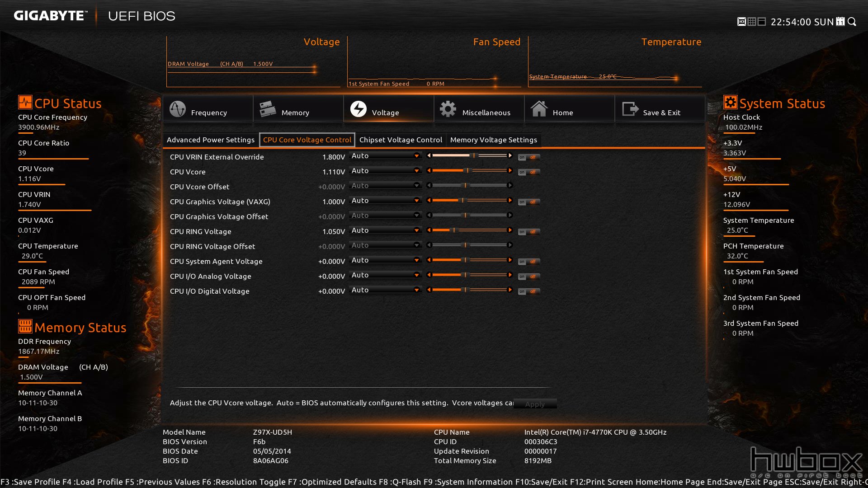Open Memory Voltage Settings tab

click(x=494, y=140)
